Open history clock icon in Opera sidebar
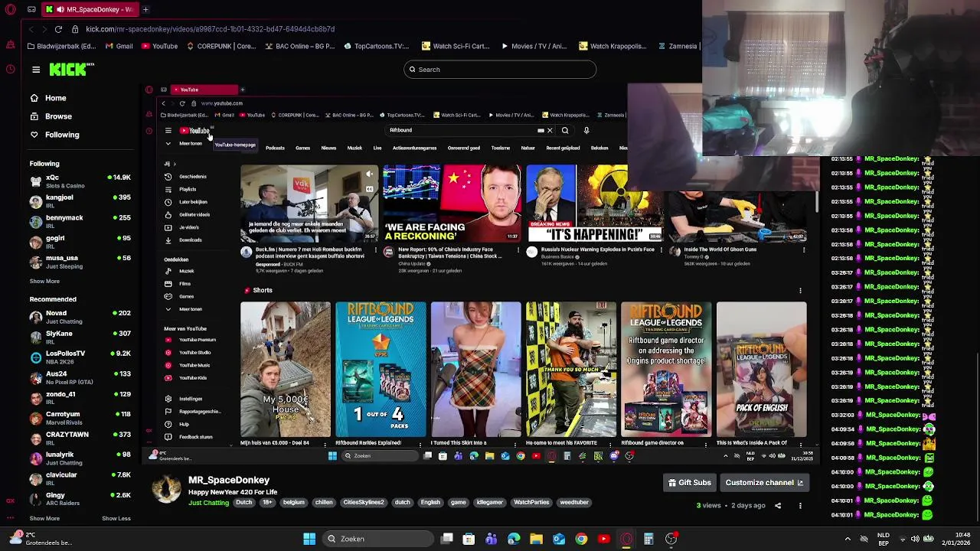This screenshot has width=980, height=551. pyautogui.click(x=10, y=69)
